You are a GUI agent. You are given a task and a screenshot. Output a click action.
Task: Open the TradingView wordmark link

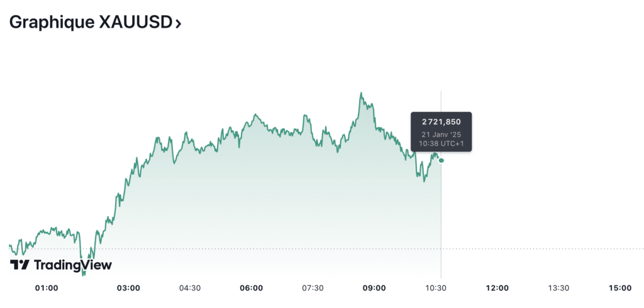click(72, 265)
